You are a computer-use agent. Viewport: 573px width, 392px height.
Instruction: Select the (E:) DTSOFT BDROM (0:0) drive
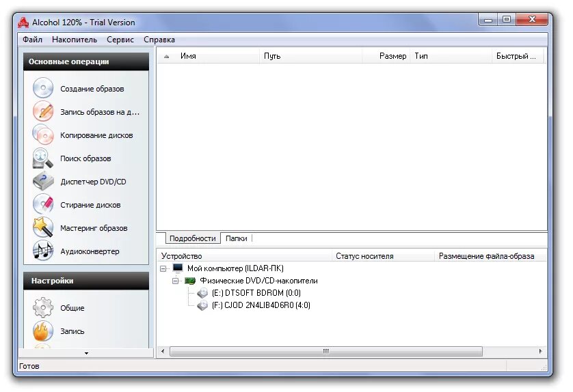point(256,293)
